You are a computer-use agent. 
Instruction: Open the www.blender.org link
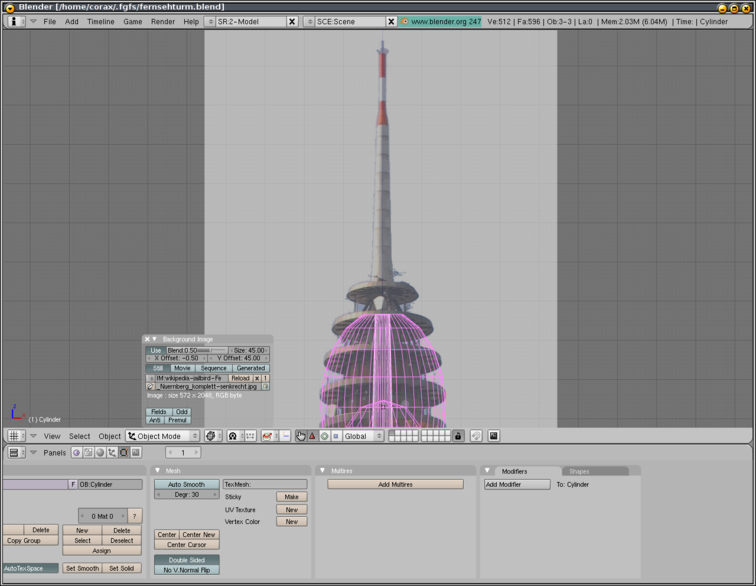point(441,22)
